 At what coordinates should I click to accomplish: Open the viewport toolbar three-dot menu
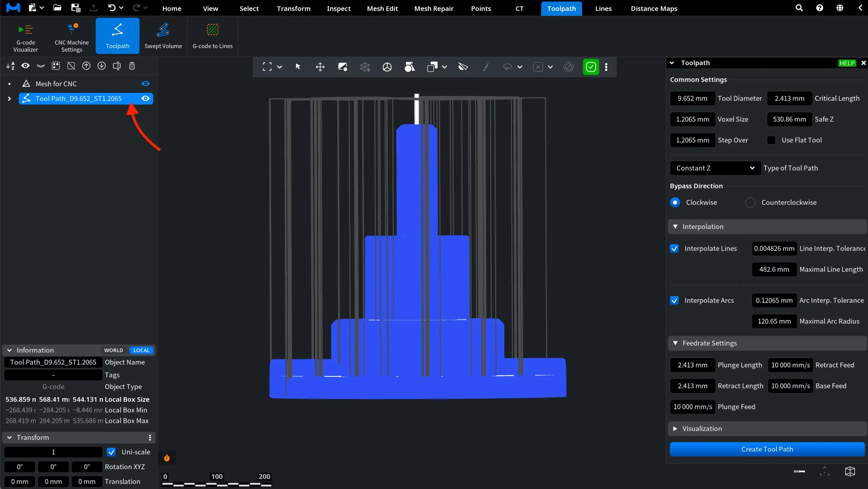point(606,67)
